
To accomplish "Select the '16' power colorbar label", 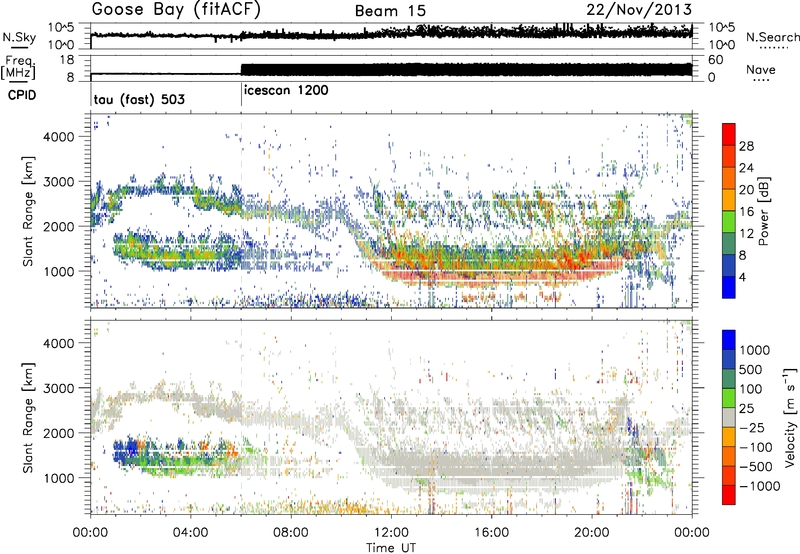I will tap(746, 212).
